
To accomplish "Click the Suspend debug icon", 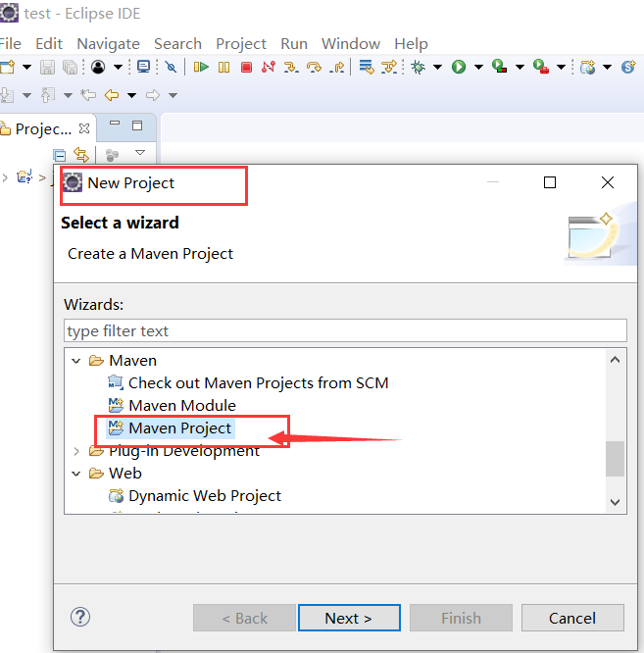I will (223, 67).
